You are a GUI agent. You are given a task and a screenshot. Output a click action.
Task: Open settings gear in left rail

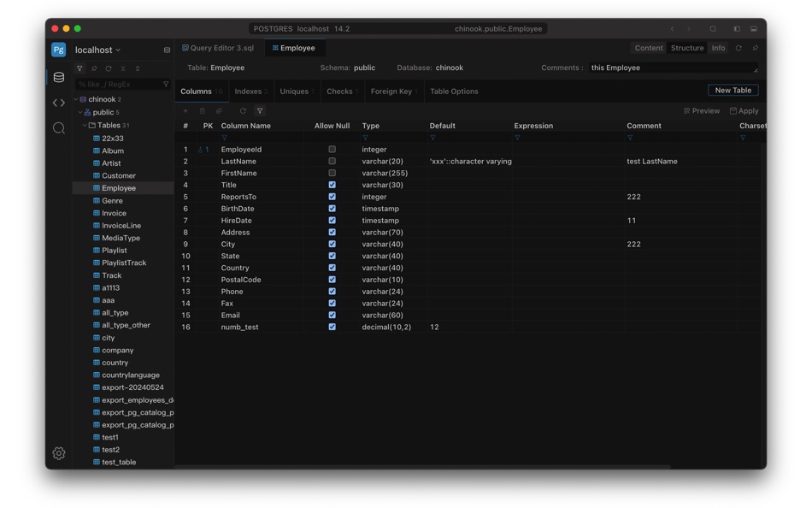tap(59, 453)
